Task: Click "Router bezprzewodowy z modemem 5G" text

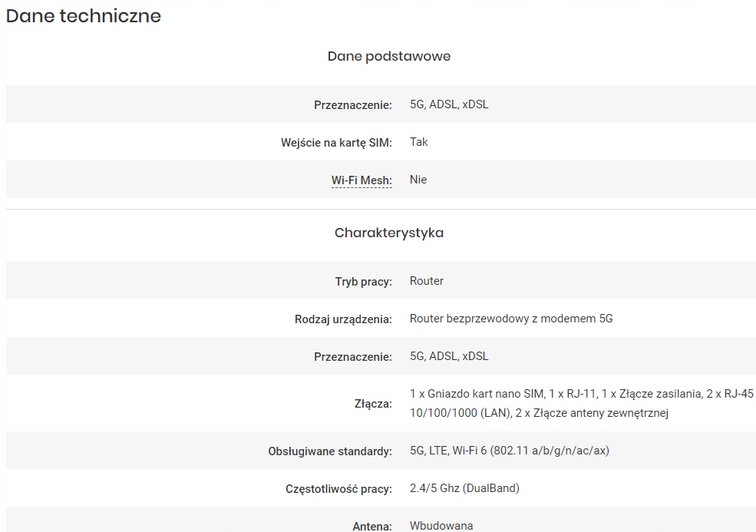Action: tap(511, 319)
